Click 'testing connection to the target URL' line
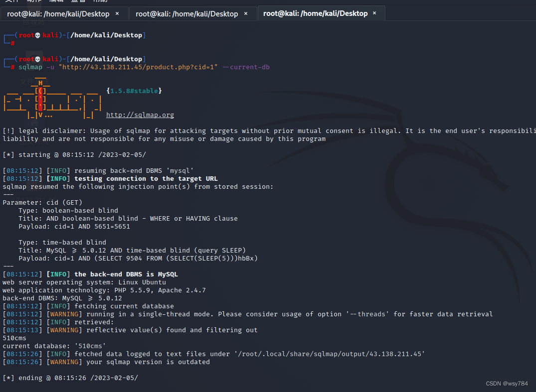The image size is (536, 392). point(110,179)
